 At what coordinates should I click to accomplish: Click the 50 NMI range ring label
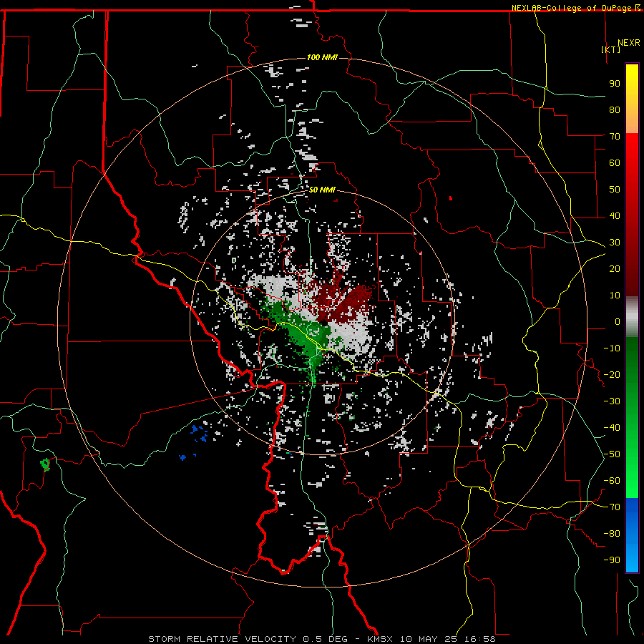point(322,190)
